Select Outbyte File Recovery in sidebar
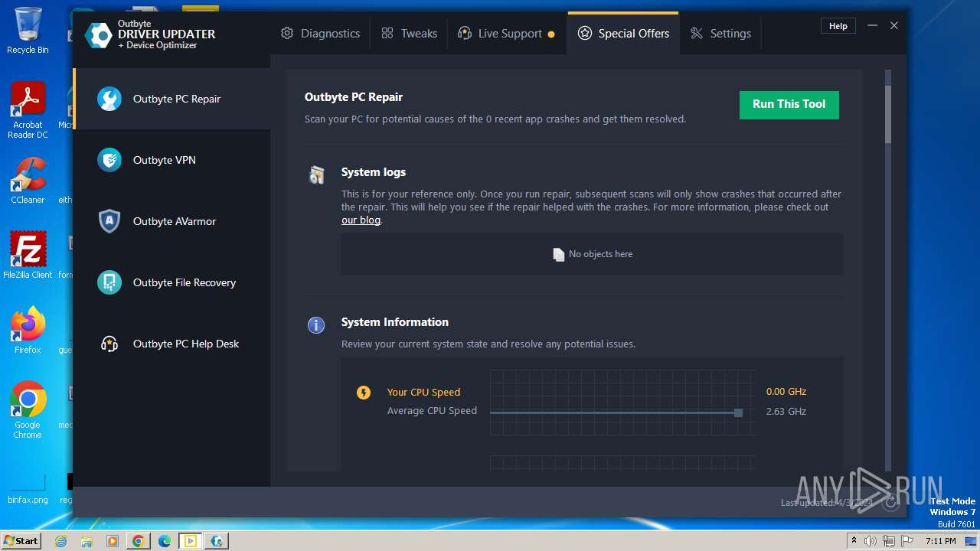The image size is (980, 551). point(172,282)
